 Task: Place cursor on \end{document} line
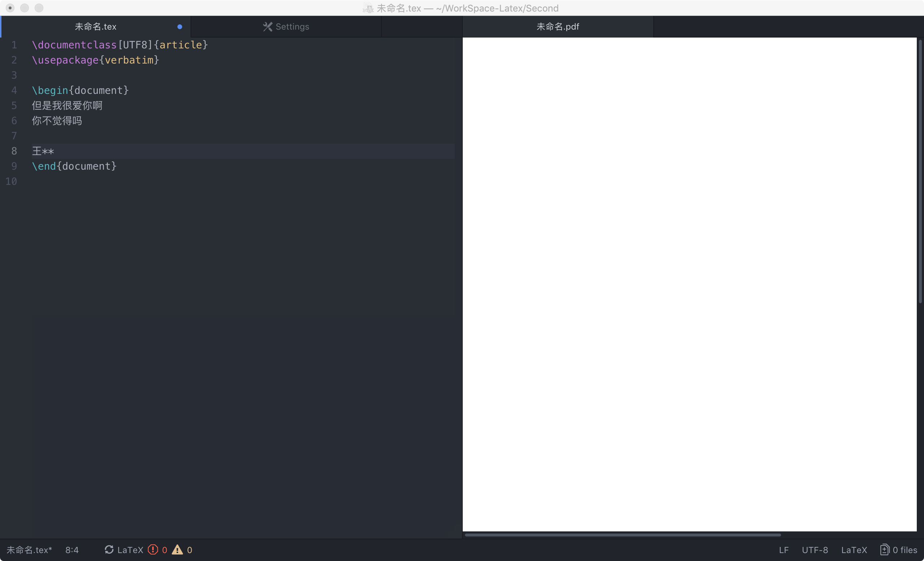(74, 166)
